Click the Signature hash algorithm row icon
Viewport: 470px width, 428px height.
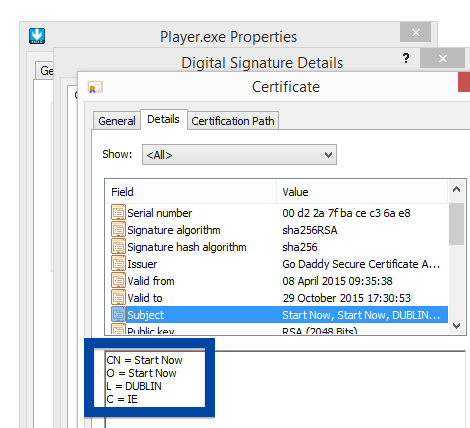tap(118, 247)
